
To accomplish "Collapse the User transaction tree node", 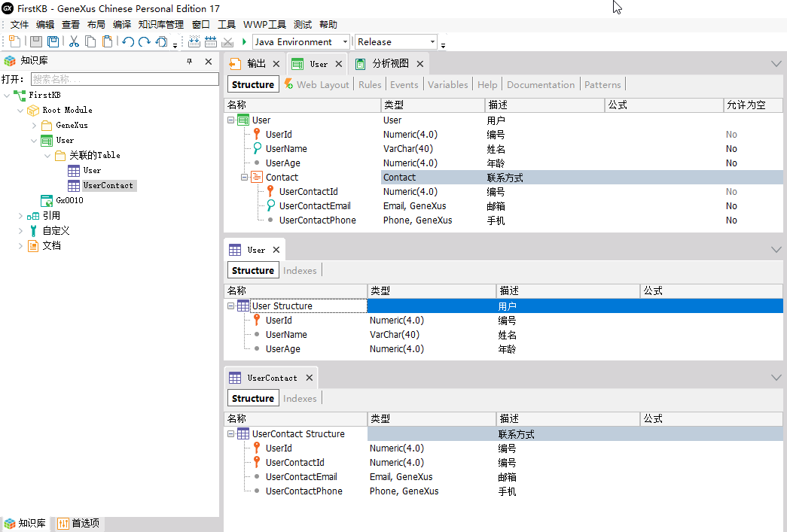I will click(34, 141).
